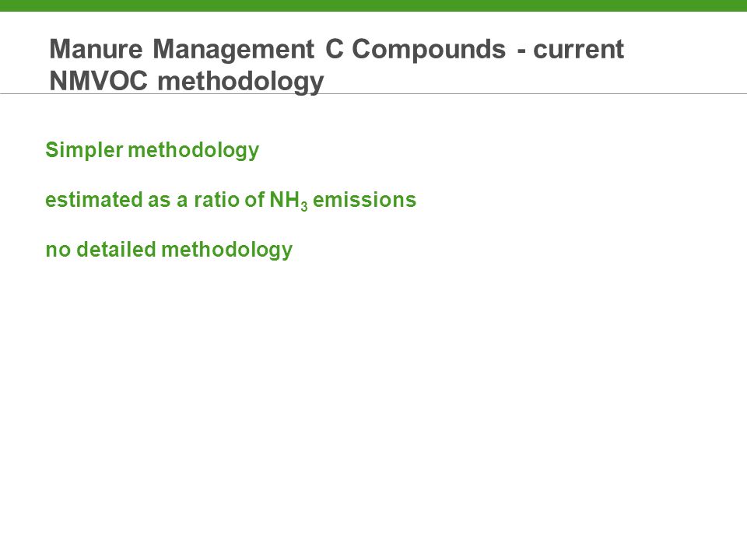This screenshot has width=747, height=560.
Task: Click the slide title starting 'Manure Management'
Action: coord(336,65)
